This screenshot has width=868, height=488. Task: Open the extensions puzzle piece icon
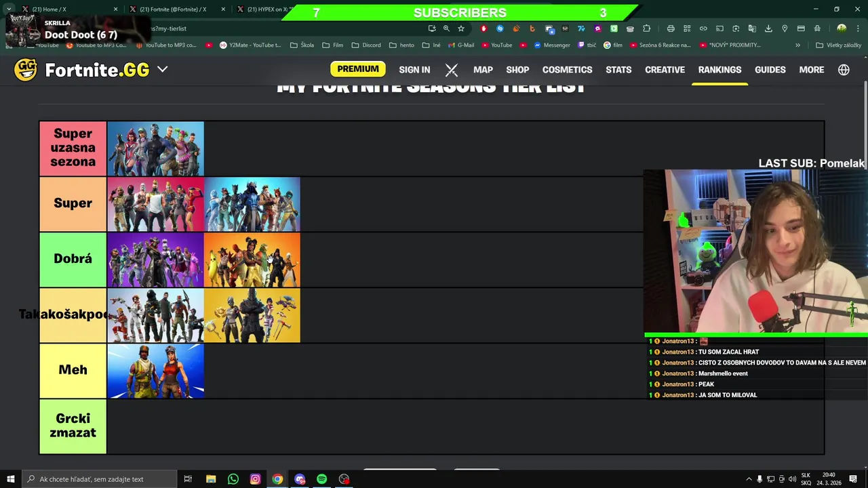click(646, 28)
